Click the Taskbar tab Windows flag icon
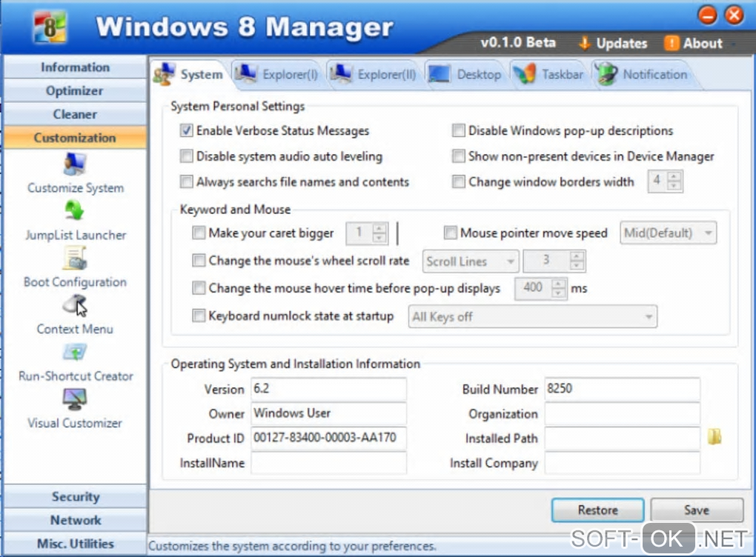This screenshot has height=557, width=756. click(x=525, y=74)
